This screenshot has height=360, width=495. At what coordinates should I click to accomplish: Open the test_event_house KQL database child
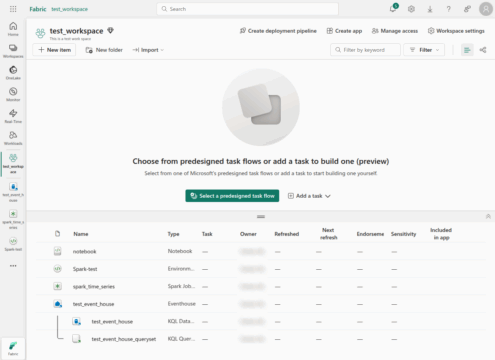[x=112, y=322]
